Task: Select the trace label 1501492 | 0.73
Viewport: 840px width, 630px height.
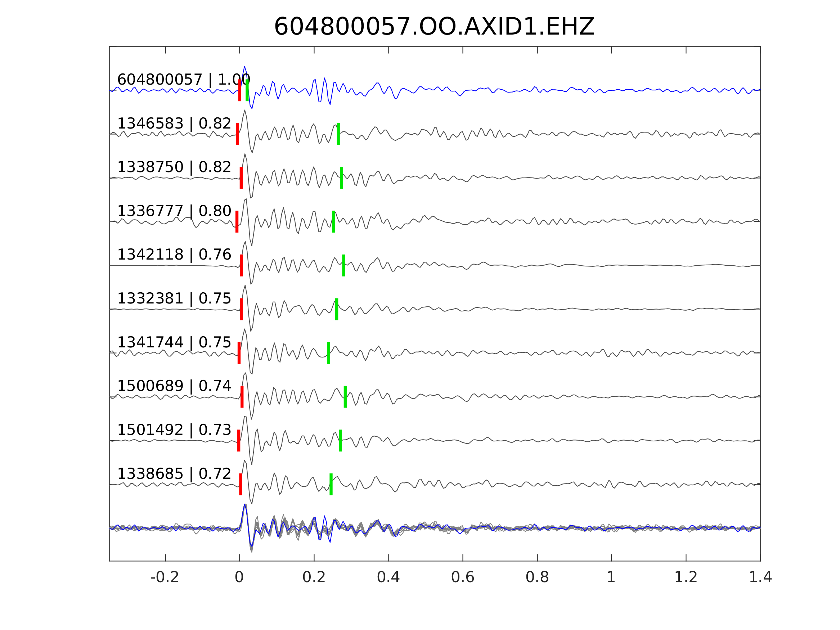Action: [x=174, y=430]
